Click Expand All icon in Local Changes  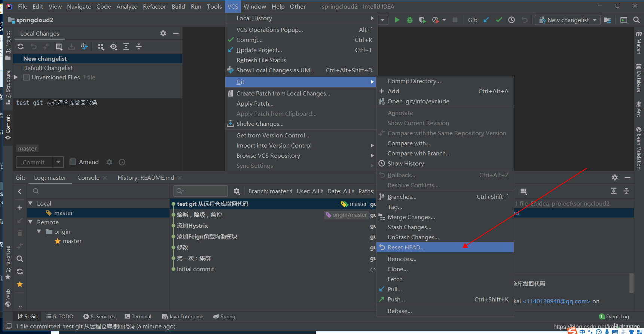tap(126, 46)
